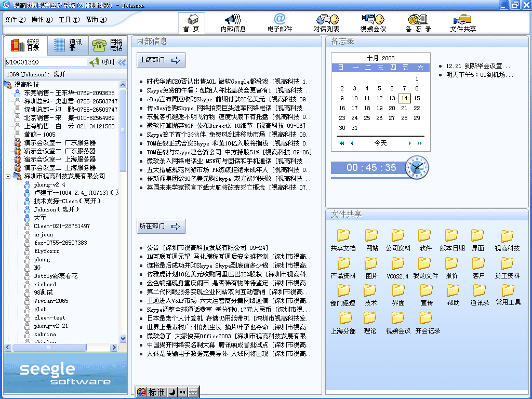
Task: Open the 我的文件 folder
Action: (425, 268)
